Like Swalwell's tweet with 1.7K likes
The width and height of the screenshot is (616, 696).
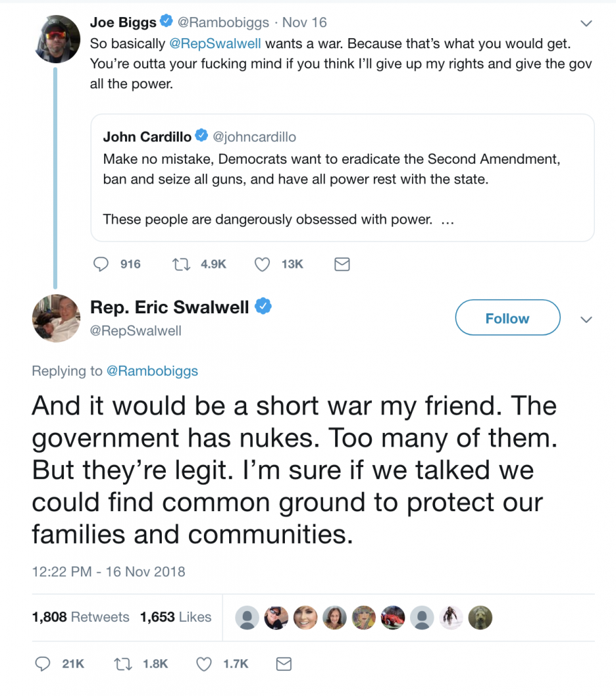tap(204, 664)
